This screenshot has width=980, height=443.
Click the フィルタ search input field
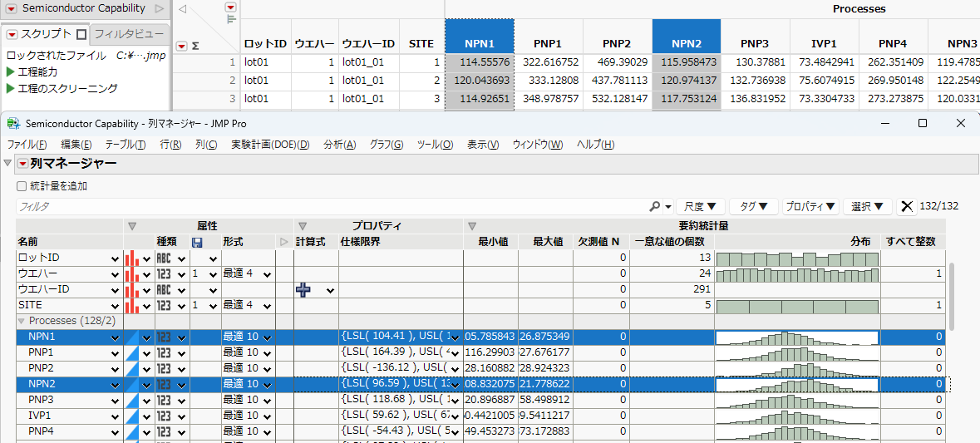click(x=332, y=206)
